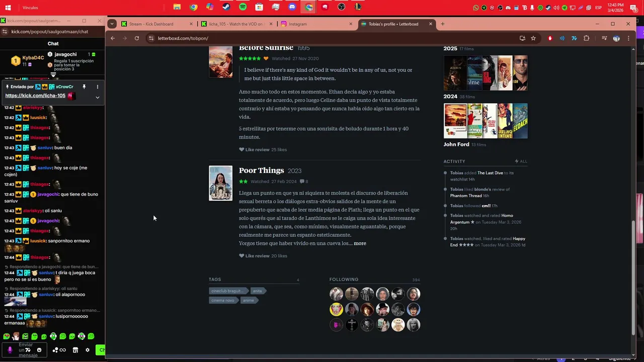Image resolution: width=644 pixels, height=362 pixels.
Task: Open File Explorer from the taskbar
Action: tap(177, 7)
